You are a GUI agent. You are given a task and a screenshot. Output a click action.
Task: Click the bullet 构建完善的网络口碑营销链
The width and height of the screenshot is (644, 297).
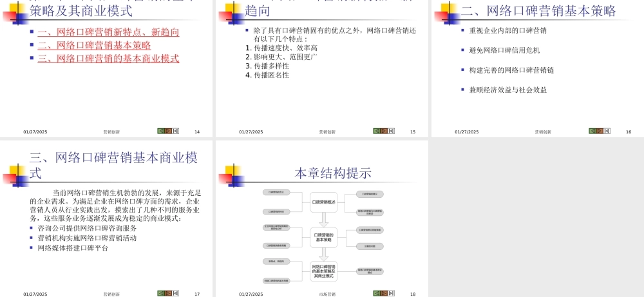click(512, 70)
